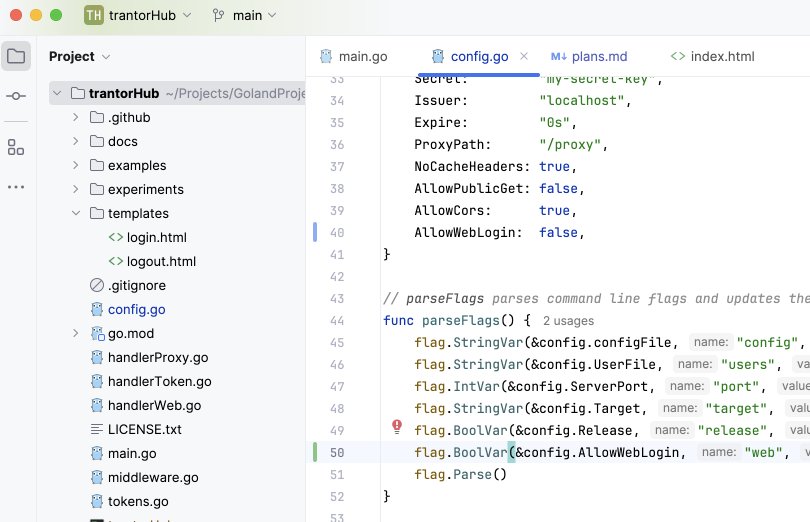The height and width of the screenshot is (522, 810).
Task: Click the templates folder icon
Action: (x=97, y=213)
